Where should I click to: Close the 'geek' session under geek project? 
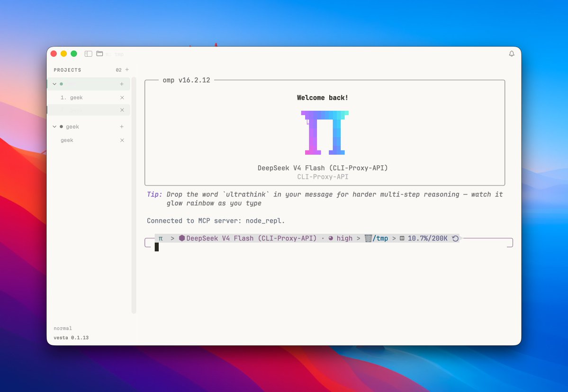[122, 141]
